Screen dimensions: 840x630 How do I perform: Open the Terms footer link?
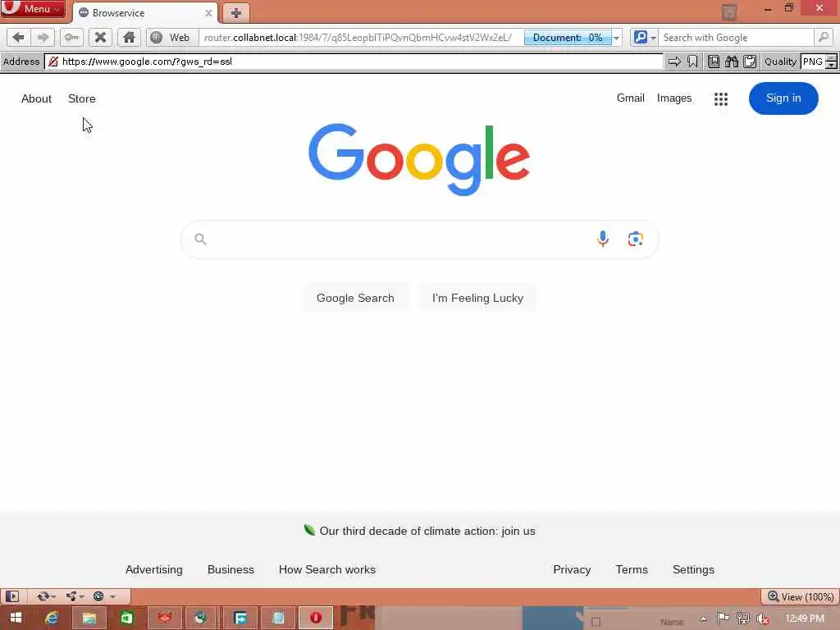[632, 569]
